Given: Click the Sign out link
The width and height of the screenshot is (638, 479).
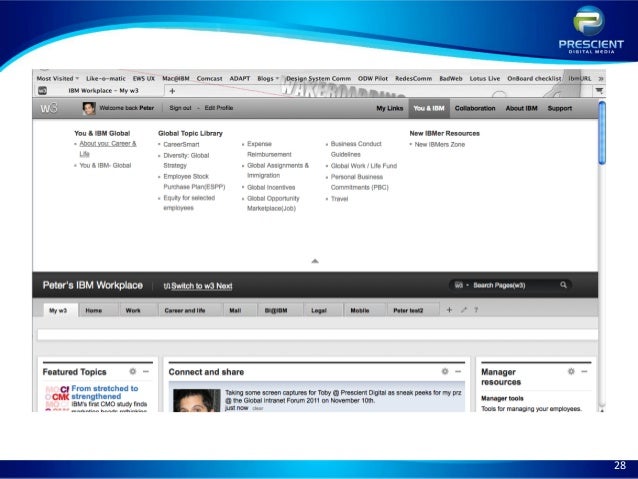Looking at the screenshot, I should pyautogui.click(x=180, y=108).
